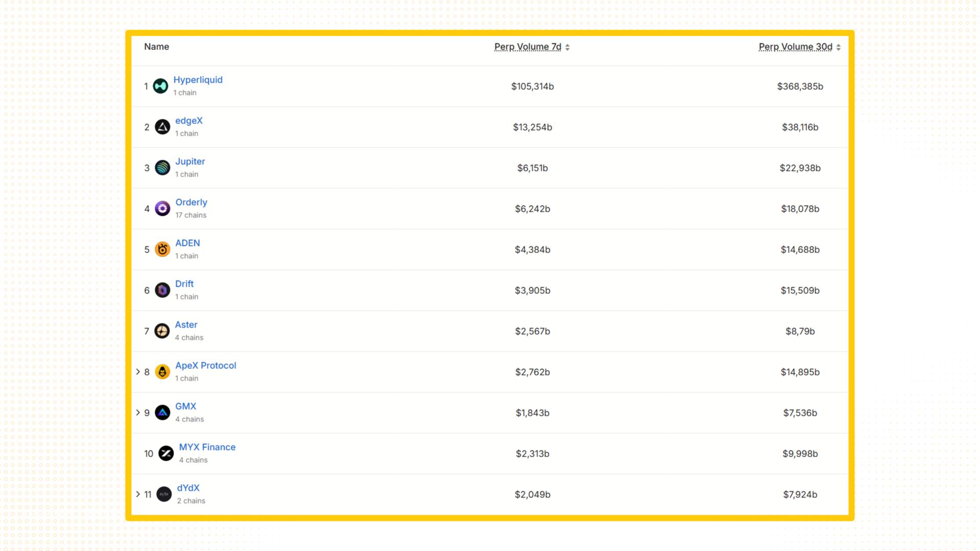
Task: Click the Orderly logo icon
Action: (x=162, y=209)
